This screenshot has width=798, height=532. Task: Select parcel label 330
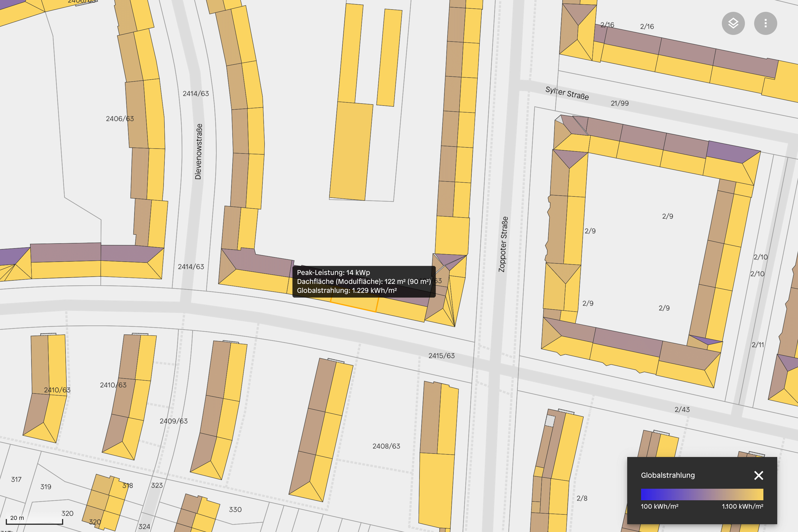235,509
